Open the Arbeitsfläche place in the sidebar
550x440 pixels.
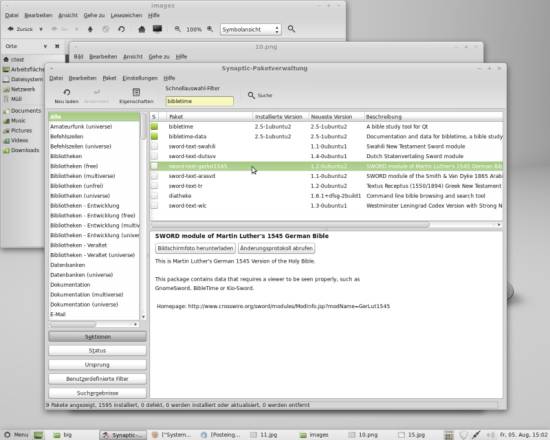tap(24, 69)
